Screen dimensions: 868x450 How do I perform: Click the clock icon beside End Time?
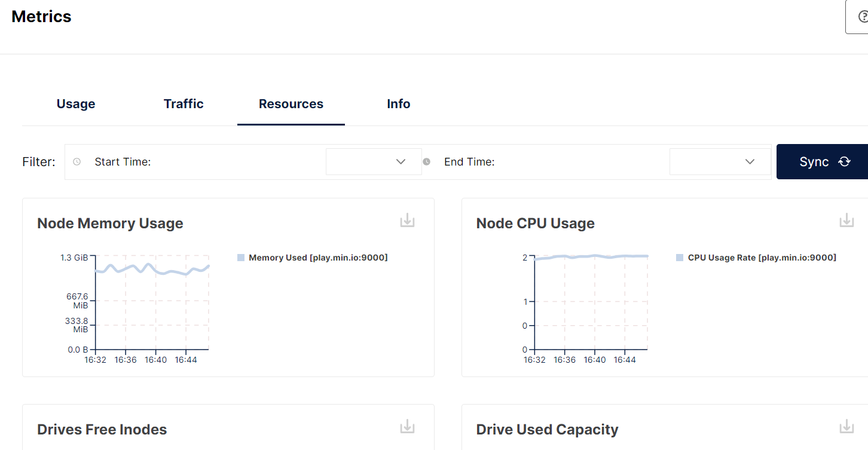pos(427,162)
